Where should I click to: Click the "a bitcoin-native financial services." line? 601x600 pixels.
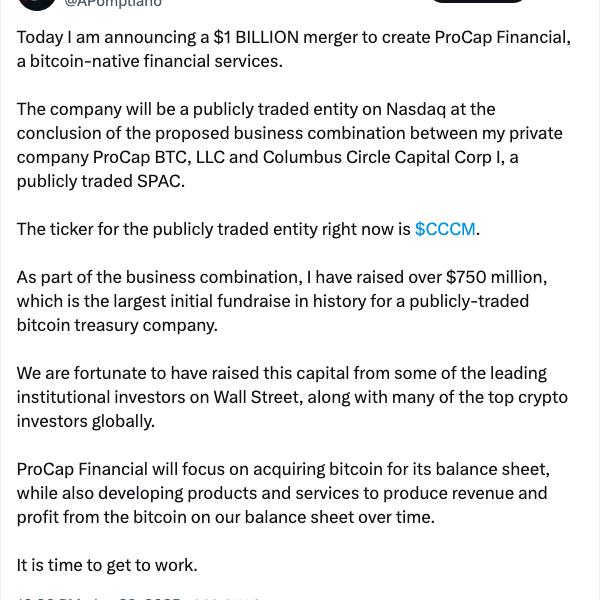pyautogui.click(x=150, y=61)
